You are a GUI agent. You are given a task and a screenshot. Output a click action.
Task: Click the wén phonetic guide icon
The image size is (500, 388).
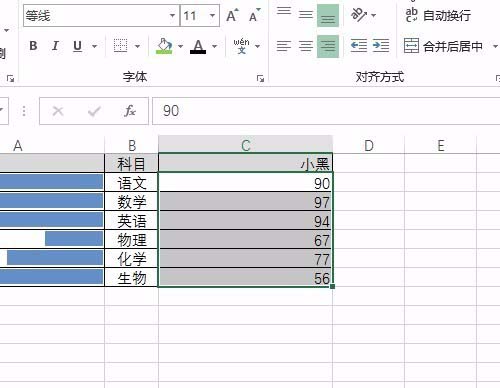coord(241,46)
